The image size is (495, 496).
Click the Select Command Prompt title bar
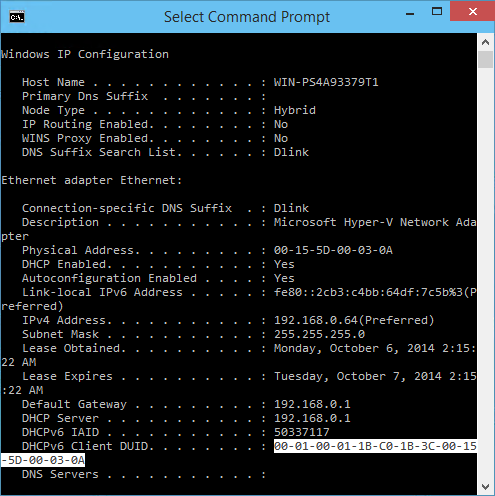(x=247, y=17)
